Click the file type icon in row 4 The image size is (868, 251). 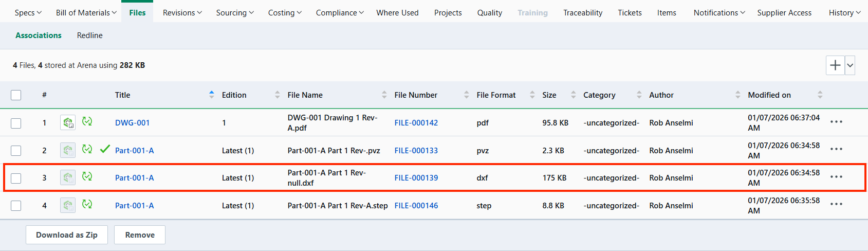pyautogui.click(x=68, y=205)
